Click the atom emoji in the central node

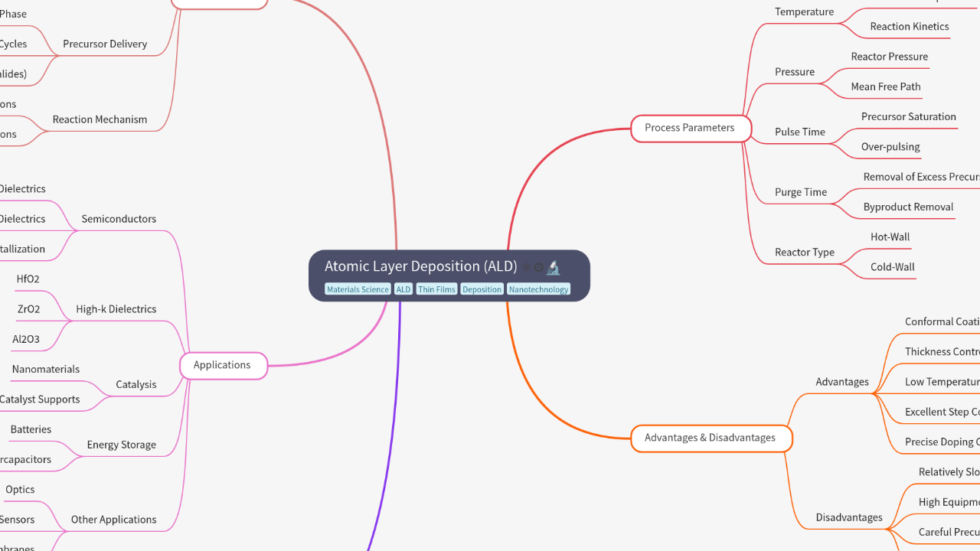[x=527, y=267]
